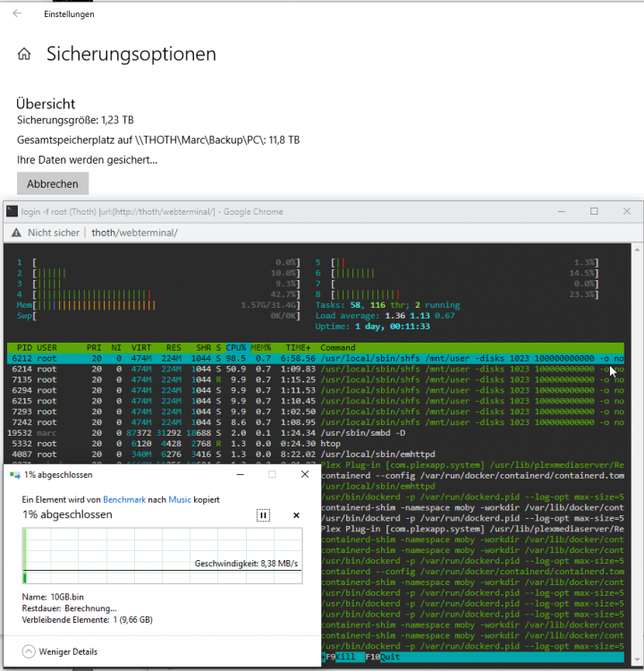The image size is (644, 671).
Task: Go back with the Einstellungen arrow
Action: [x=17, y=13]
